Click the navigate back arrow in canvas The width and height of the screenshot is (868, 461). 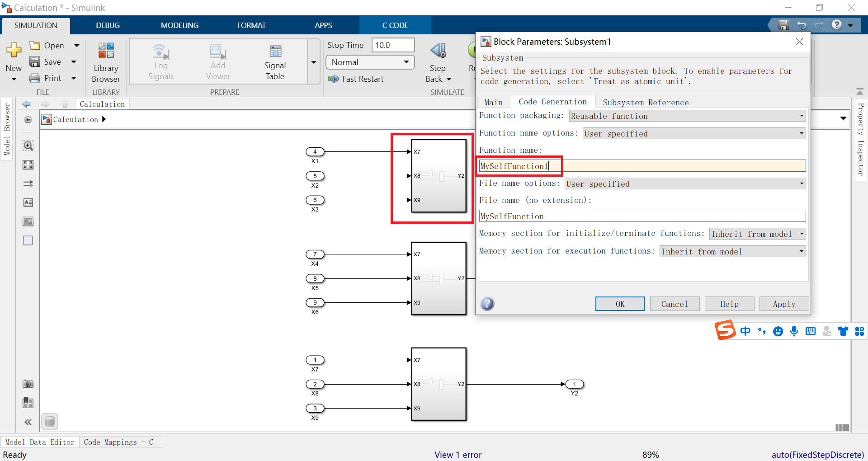(x=27, y=104)
